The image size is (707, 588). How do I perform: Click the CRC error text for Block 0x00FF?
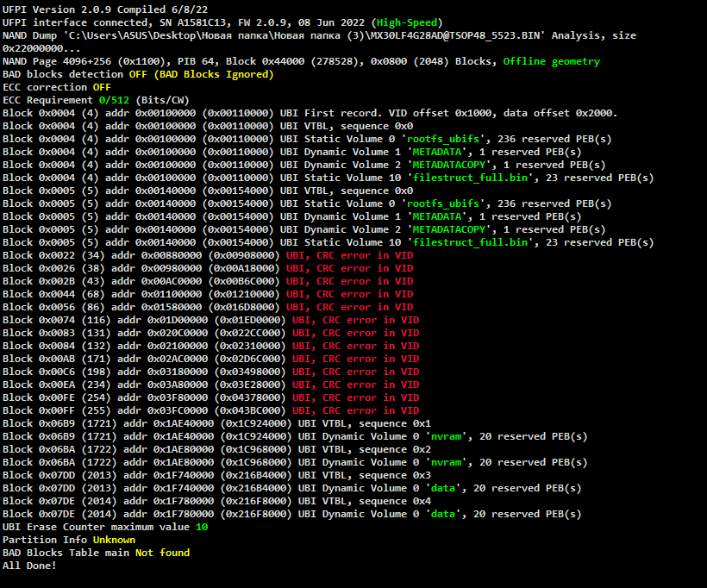[x=356, y=410]
